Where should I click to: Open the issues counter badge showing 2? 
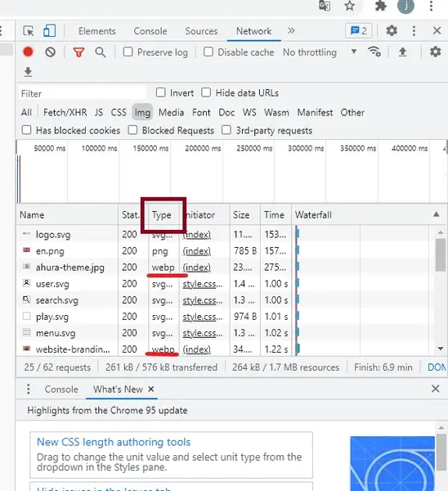tap(359, 31)
